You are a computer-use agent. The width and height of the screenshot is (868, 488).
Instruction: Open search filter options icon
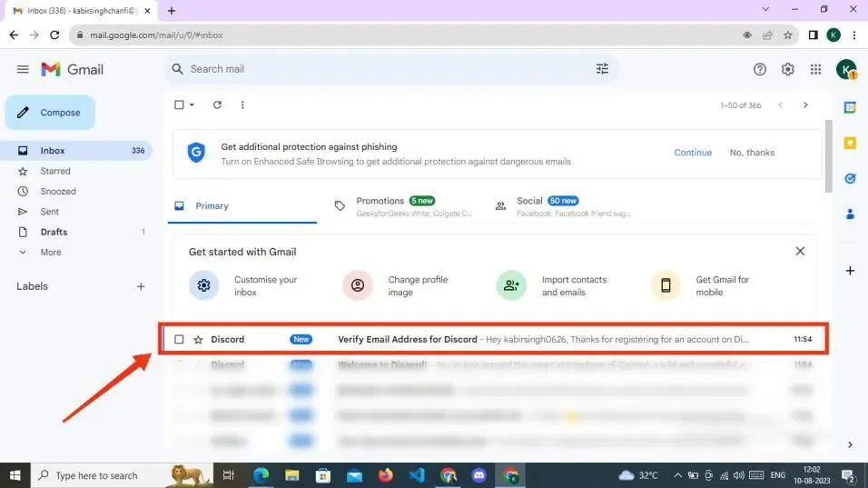coord(602,69)
